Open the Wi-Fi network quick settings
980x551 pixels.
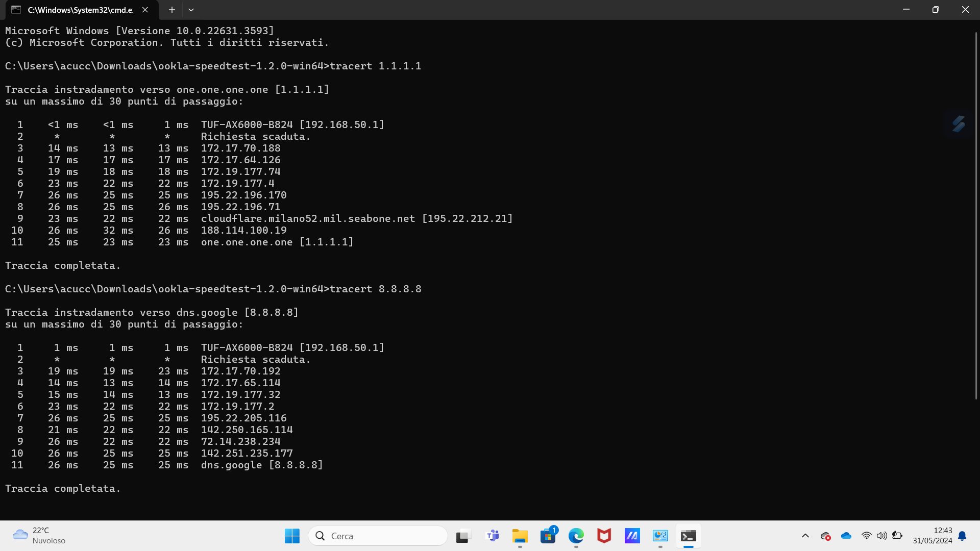coord(866,536)
